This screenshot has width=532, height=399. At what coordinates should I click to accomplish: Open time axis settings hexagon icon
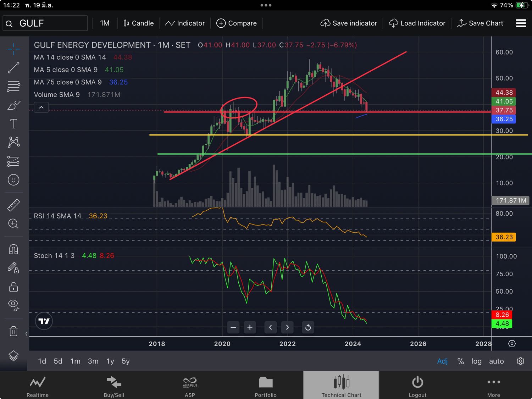click(x=512, y=343)
